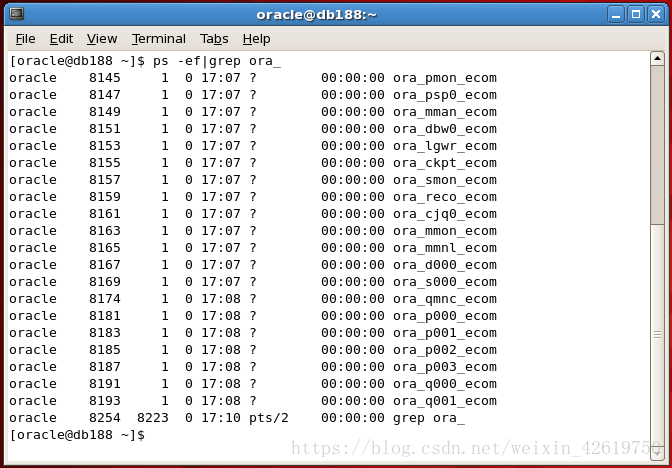Viewport: 672px width, 468px height.
Task: Click the text ora_mmon_ecom
Action: point(445,231)
